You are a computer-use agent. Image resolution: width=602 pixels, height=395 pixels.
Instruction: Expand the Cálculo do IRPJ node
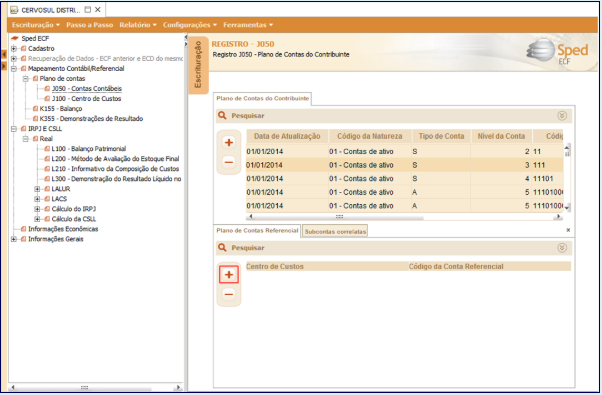pos(37,209)
